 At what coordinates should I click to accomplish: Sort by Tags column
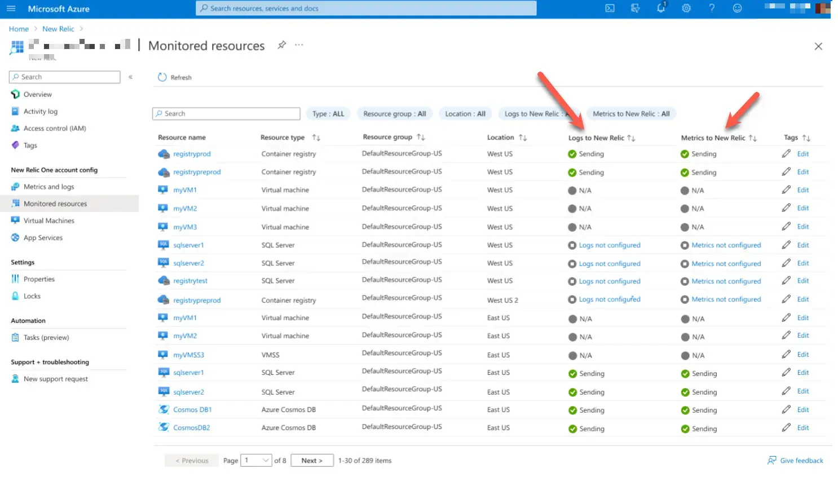806,138
